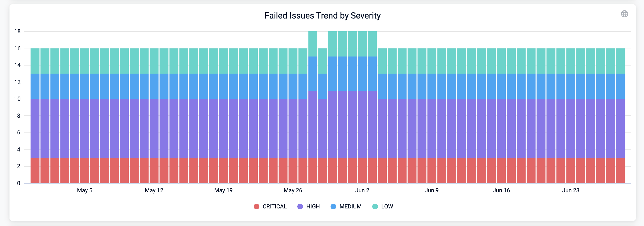Click the May 26 axis label

point(293,190)
